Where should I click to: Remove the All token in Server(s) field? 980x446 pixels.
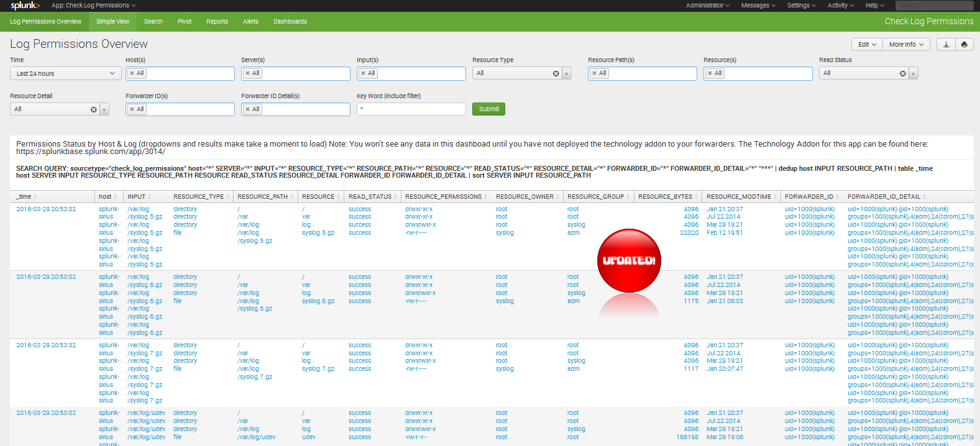point(247,73)
